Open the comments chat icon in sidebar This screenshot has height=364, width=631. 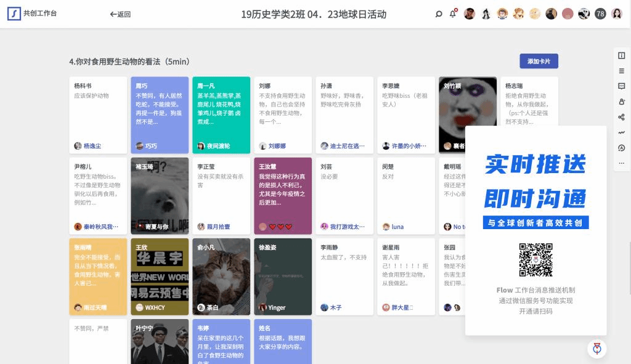pyautogui.click(x=621, y=86)
